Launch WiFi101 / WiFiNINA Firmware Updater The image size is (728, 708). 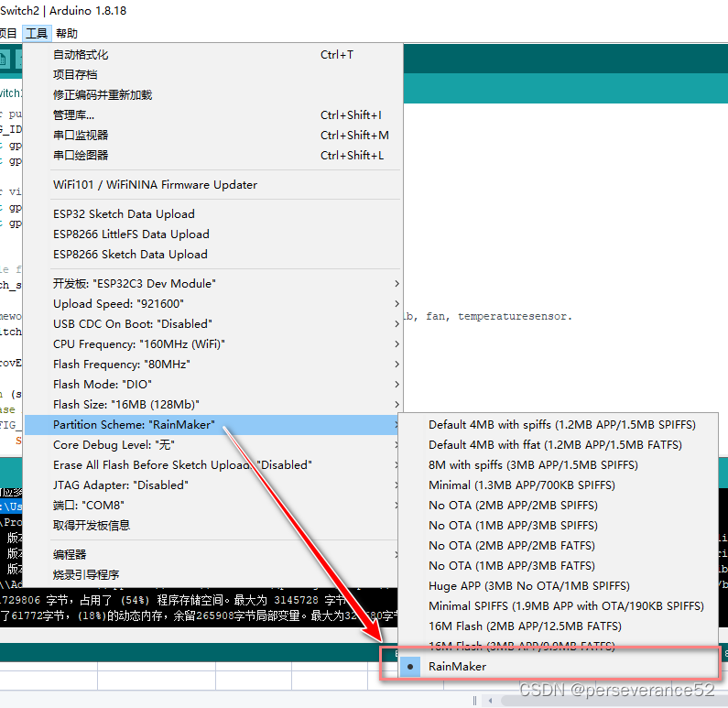pyautogui.click(x=212, y=185)
